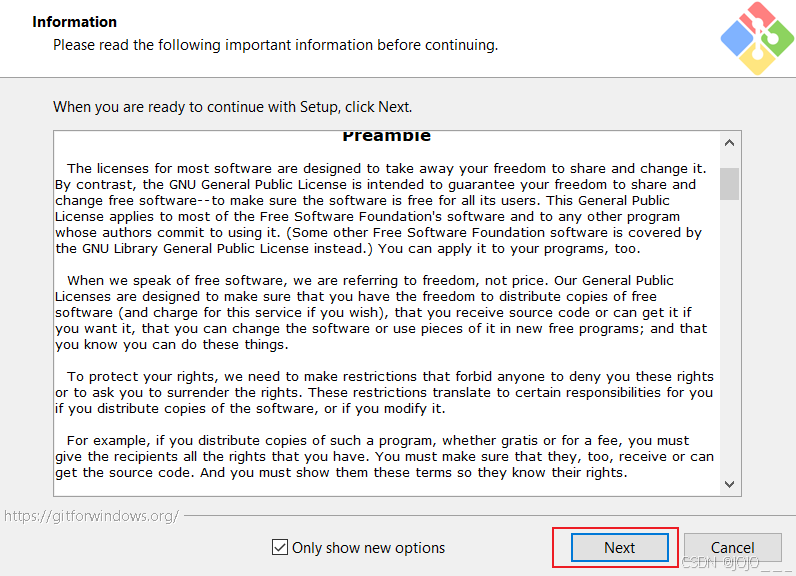Screen dimensions: 796x576
Task: Click the paragraph starting 'To protect your rights'
Action: coord(384,392)
